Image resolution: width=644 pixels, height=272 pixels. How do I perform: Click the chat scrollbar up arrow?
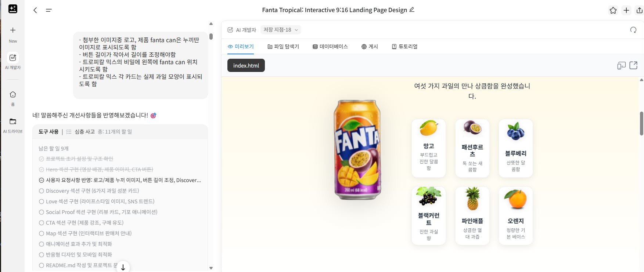(211, 24)
